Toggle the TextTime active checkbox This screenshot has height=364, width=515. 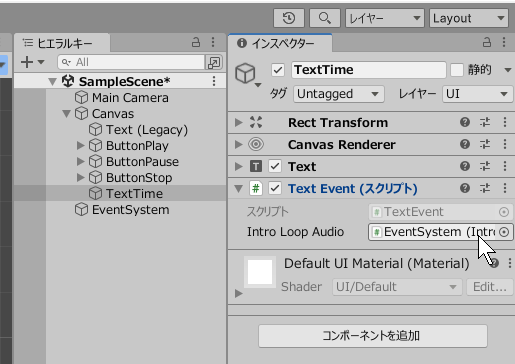point(278,70)
